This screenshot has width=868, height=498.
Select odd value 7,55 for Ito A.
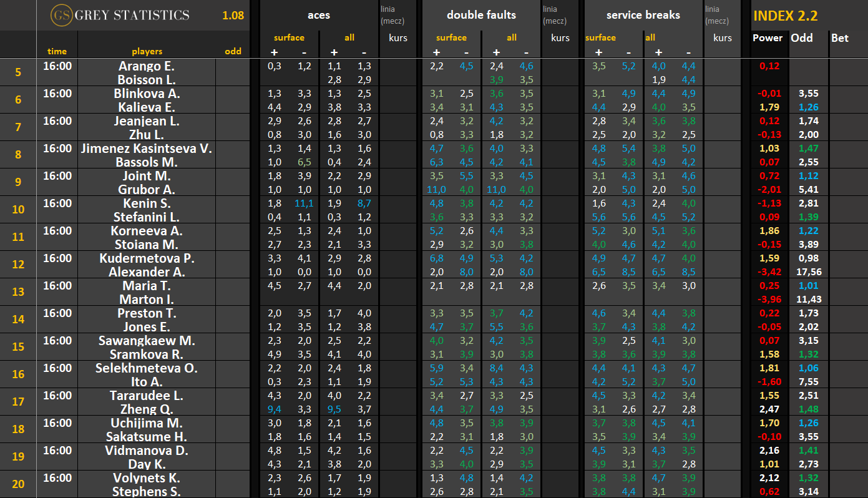[x=809, y=382]
